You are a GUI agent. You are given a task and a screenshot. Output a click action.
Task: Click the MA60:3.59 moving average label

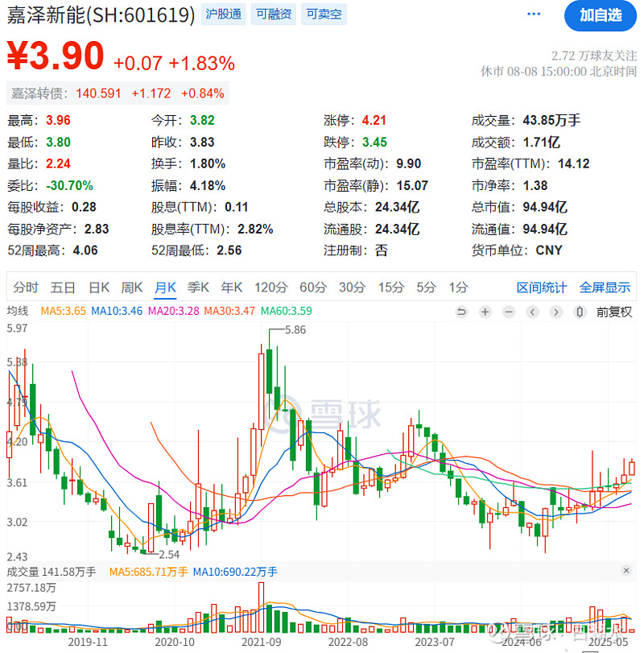pyautogui.click(x=287, y=311)
